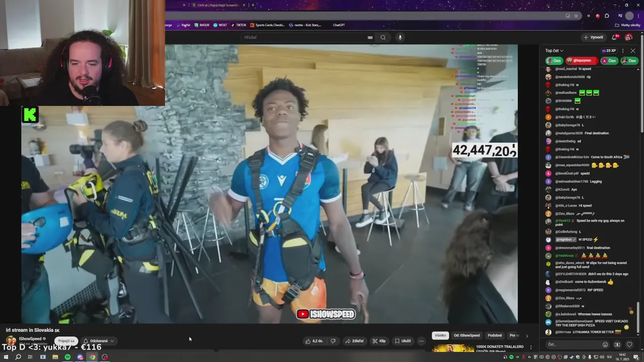Screen dimensions: 644x362
Task: Open the chat Super Chat purchase icon
Action: [617, 344]
